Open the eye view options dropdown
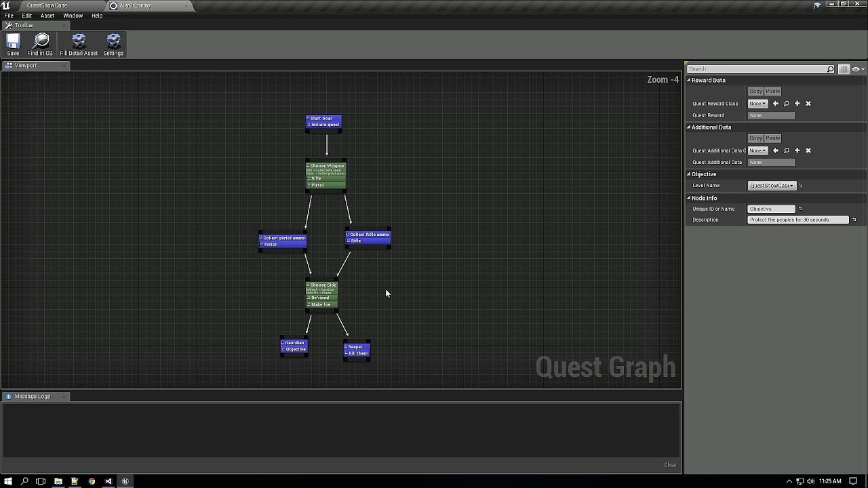 point(857,69)
